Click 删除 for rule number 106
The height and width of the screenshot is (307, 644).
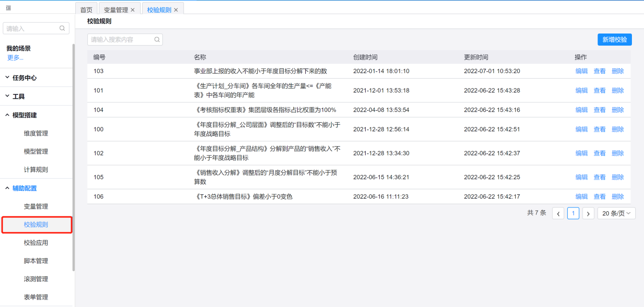(x=618, y=197)
